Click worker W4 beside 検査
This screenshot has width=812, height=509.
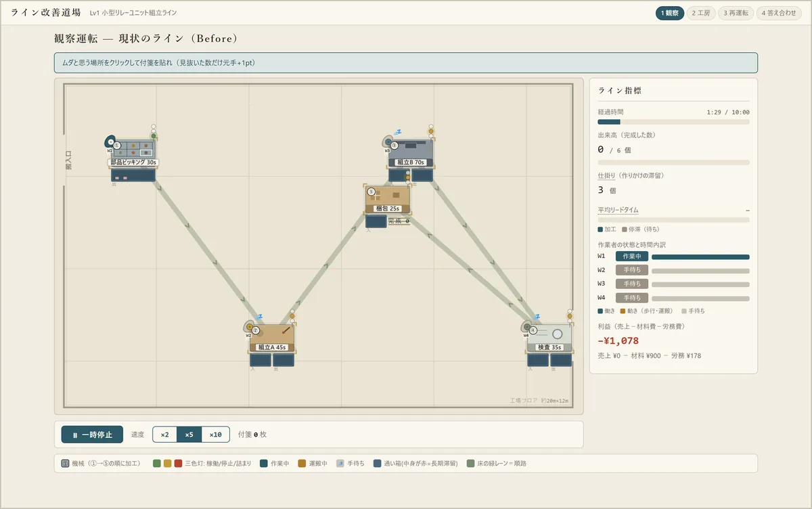click(526, 328)
